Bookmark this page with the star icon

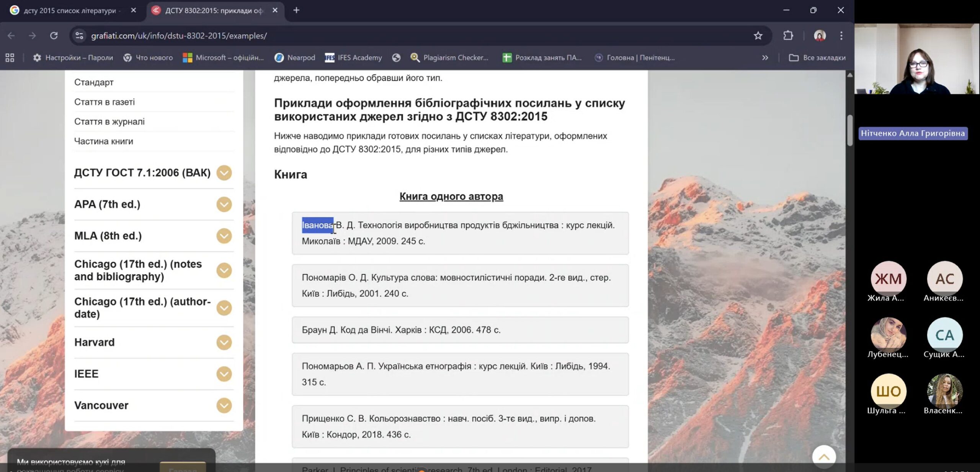tap(758, 36)
